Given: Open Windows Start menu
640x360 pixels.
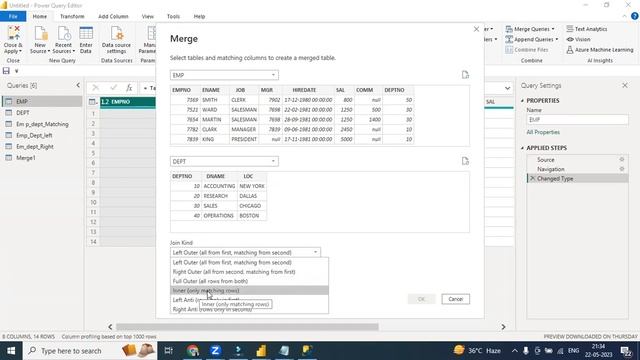Looking at the screenshot, I should click(x=11, y=351).
